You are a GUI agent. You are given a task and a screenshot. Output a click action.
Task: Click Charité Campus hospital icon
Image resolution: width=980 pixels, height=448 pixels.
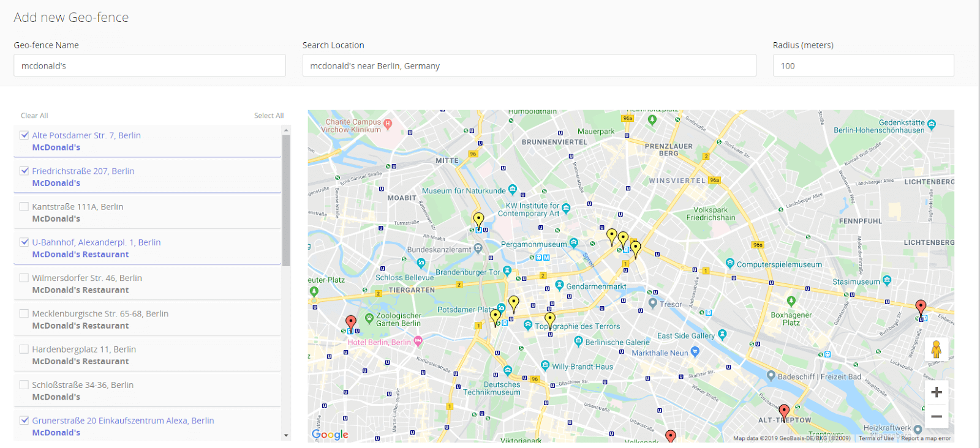[x=388, y=124]
